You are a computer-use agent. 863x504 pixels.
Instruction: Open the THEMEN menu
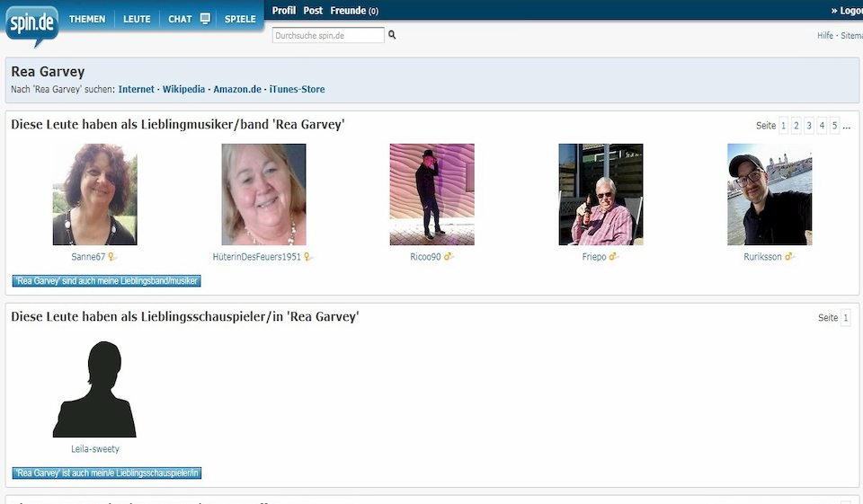[87, 19]
